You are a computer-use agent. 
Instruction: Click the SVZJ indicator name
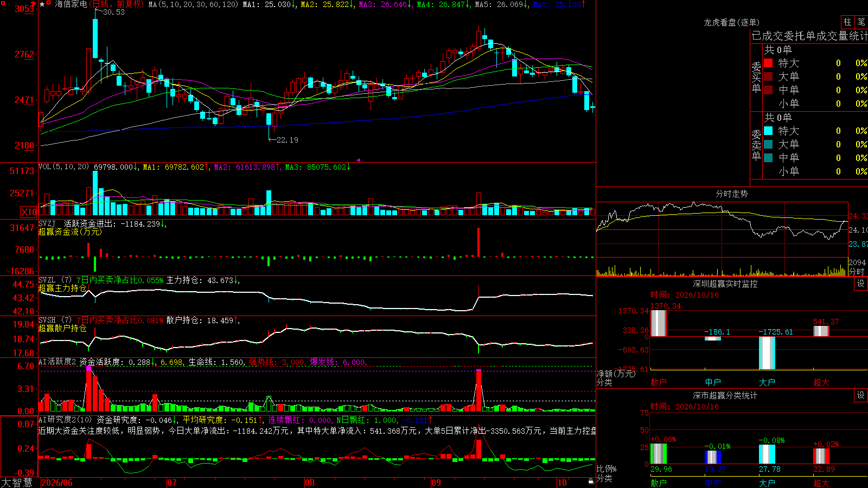point(47,223)
